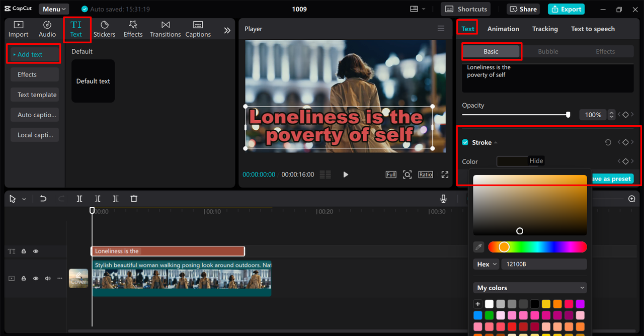Open the Shortcuts panel

[x=466, y=9]
